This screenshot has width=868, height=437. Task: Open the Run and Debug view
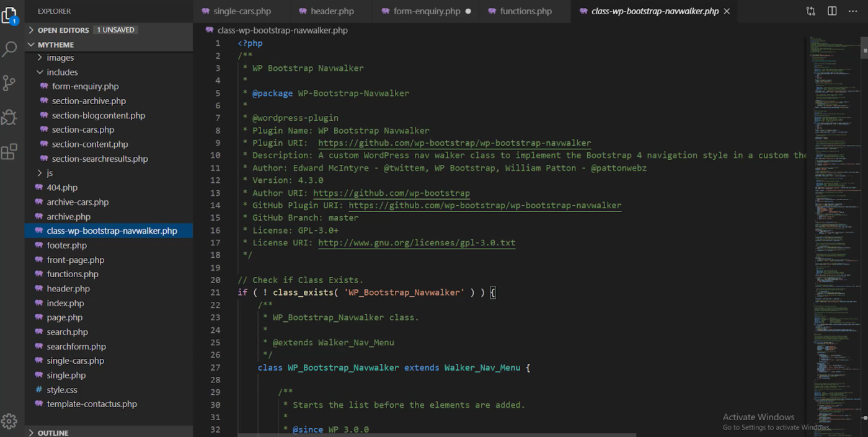pyautogui.click(x=10, y=117)
